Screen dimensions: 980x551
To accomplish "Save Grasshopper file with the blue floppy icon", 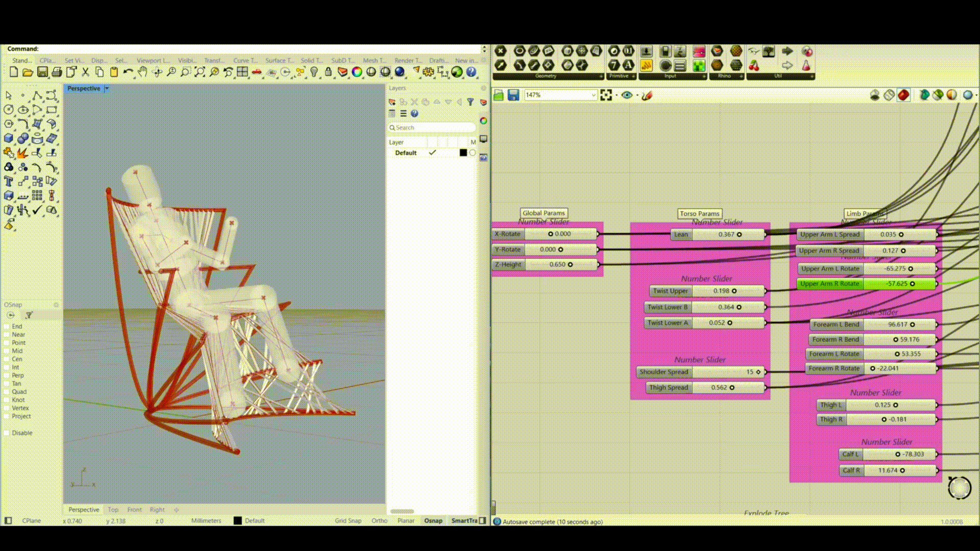I will [513, 95].
